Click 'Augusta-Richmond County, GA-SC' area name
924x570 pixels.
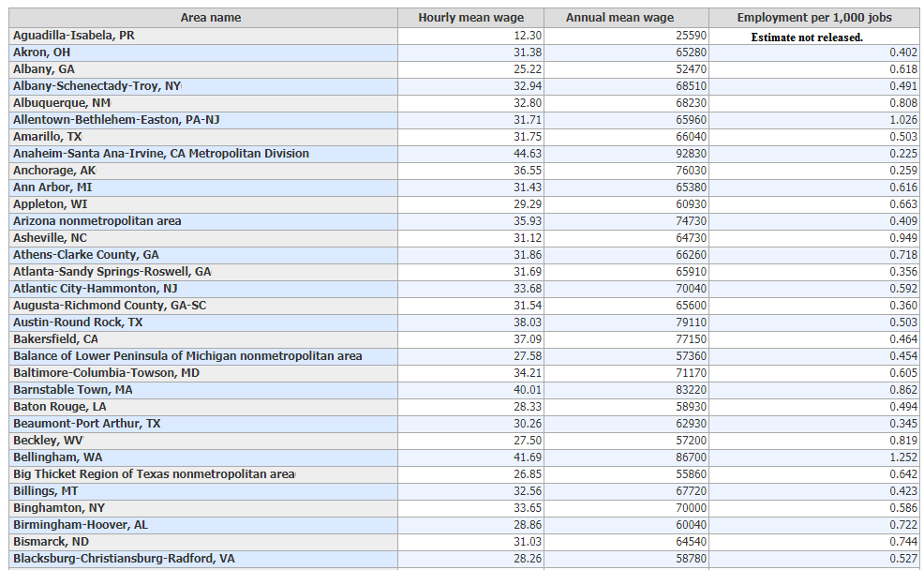(x=110, y=306)
